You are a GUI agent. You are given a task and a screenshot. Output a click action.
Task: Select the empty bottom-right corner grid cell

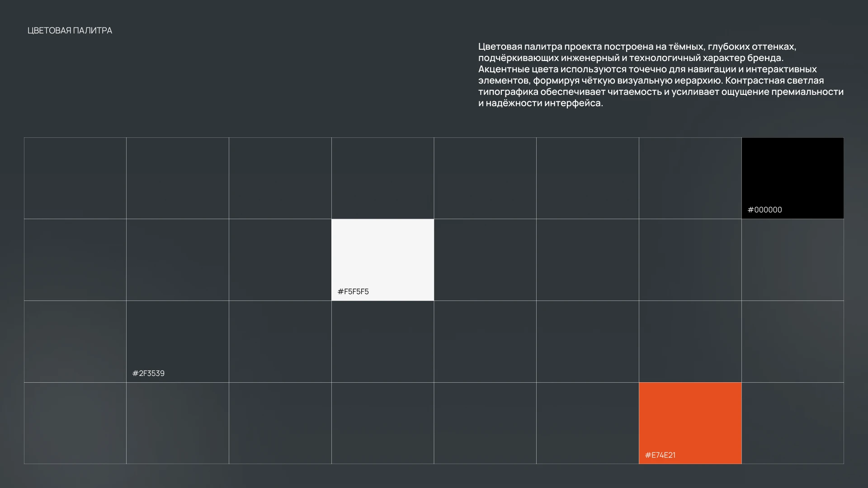[793, 423]
